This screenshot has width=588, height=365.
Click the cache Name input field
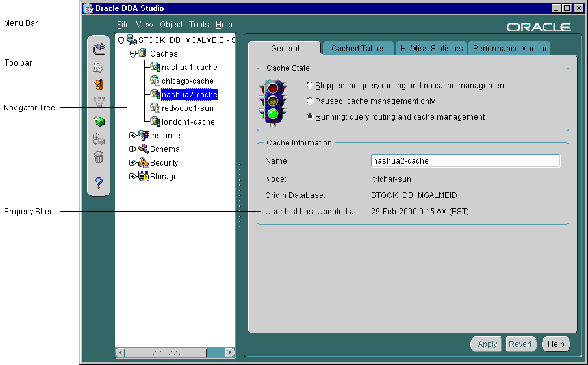click(x=465, y=161)
